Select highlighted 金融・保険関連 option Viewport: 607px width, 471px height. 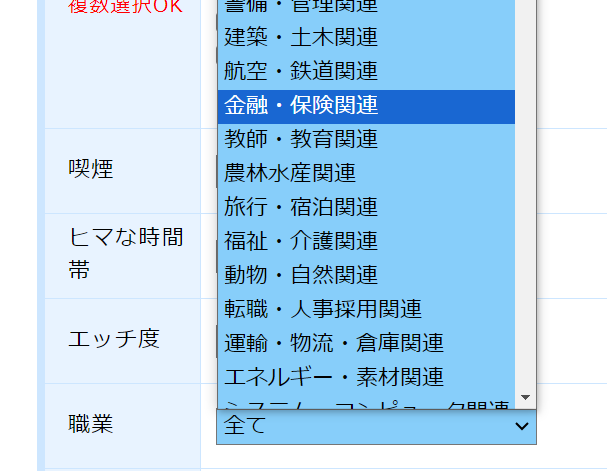(x=301, y=105)
